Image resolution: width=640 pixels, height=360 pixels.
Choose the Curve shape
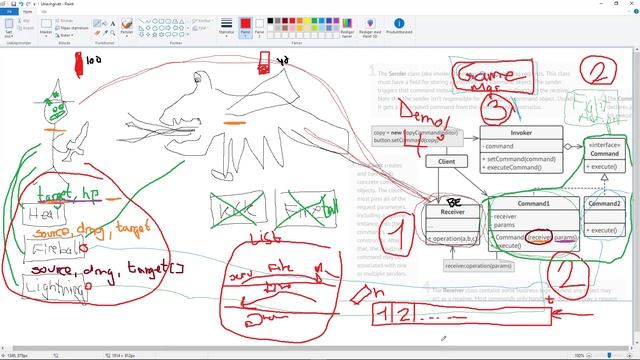148,21
